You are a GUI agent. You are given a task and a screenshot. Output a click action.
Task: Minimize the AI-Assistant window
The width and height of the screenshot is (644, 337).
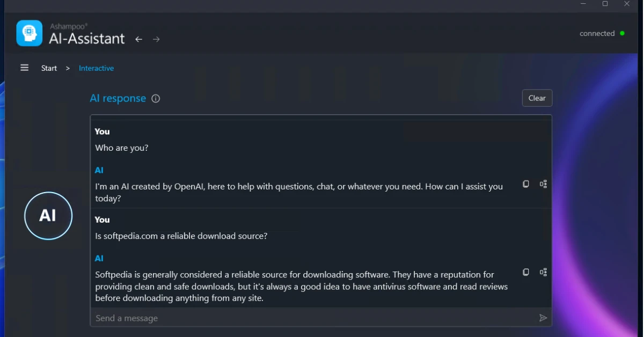click(583, 4)
